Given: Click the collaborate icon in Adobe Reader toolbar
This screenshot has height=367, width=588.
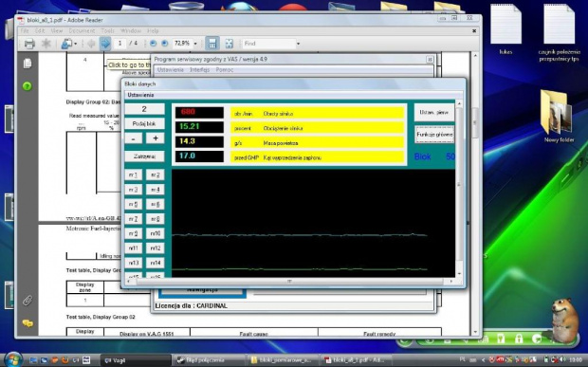Looking at the screenshot, I should [66, 44].
